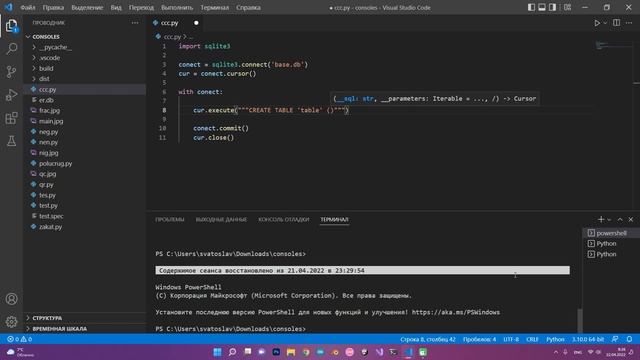Screen dimensions: 640x360
Task: Open the Вид menu
Action: (116, 7)
